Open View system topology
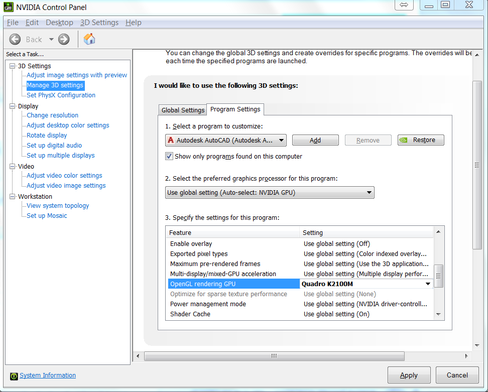Viewport: 488px width, 392px height. [58, 206]
